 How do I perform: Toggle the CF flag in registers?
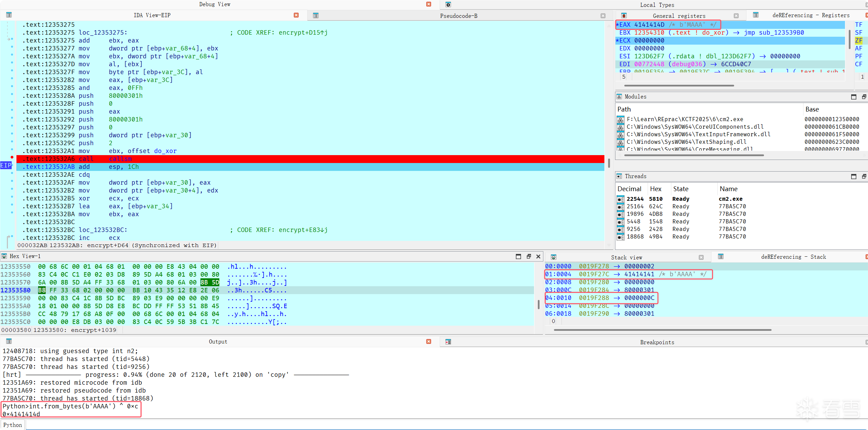(x=858, y=64)
